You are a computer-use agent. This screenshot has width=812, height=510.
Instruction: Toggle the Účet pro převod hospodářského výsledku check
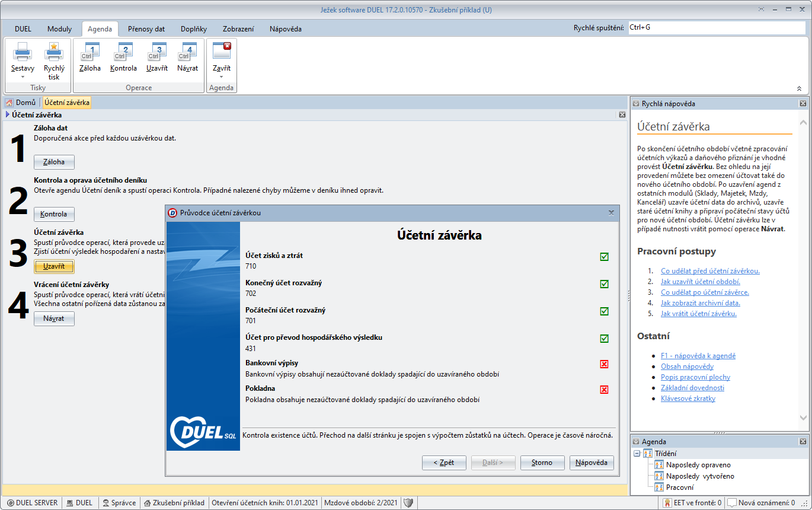(604, 339)
